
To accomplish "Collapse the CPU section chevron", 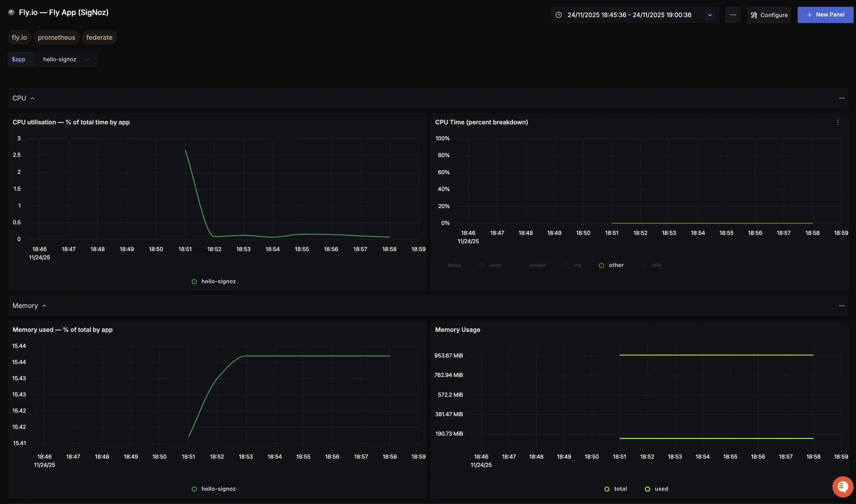I will 33,98.
